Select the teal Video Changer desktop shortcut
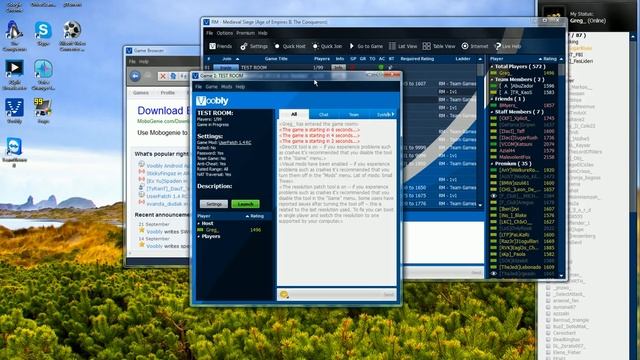The height and width of the screenshot is (360, 640). point(43,75)
